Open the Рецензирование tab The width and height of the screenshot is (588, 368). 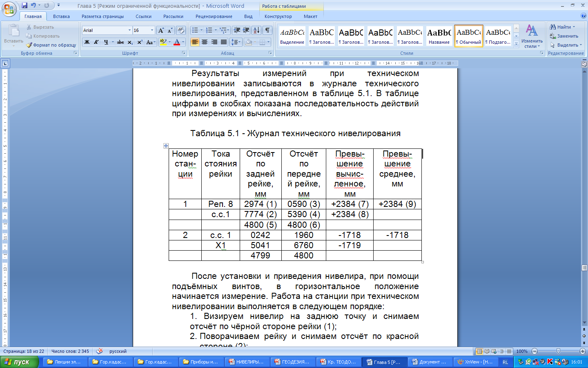tap(214, 16)
